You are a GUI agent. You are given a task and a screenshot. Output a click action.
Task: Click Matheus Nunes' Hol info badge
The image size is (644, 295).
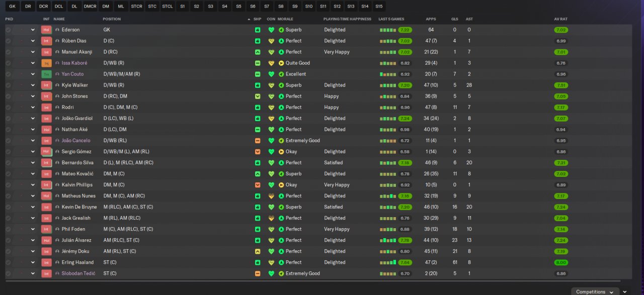46,196
